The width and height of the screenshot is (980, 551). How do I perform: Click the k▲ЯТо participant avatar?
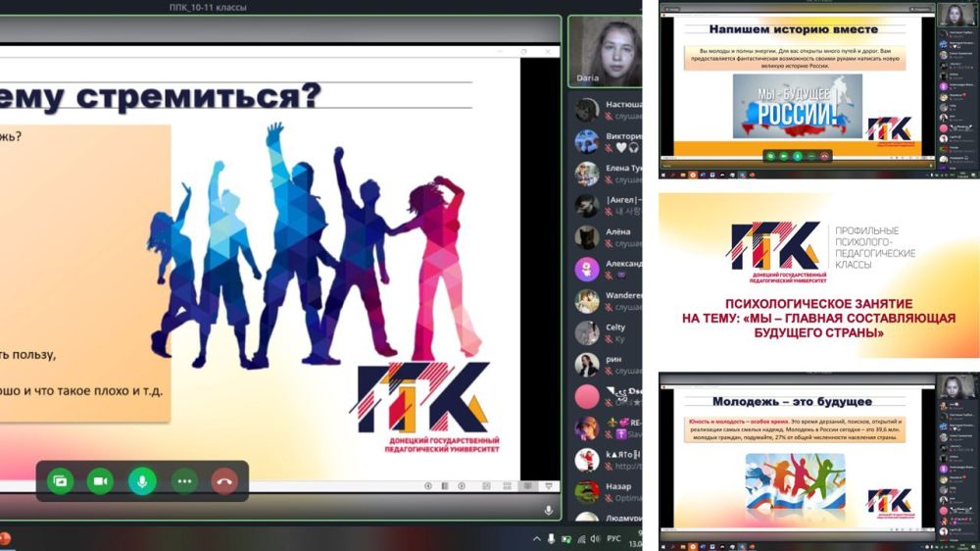(587, 461)
